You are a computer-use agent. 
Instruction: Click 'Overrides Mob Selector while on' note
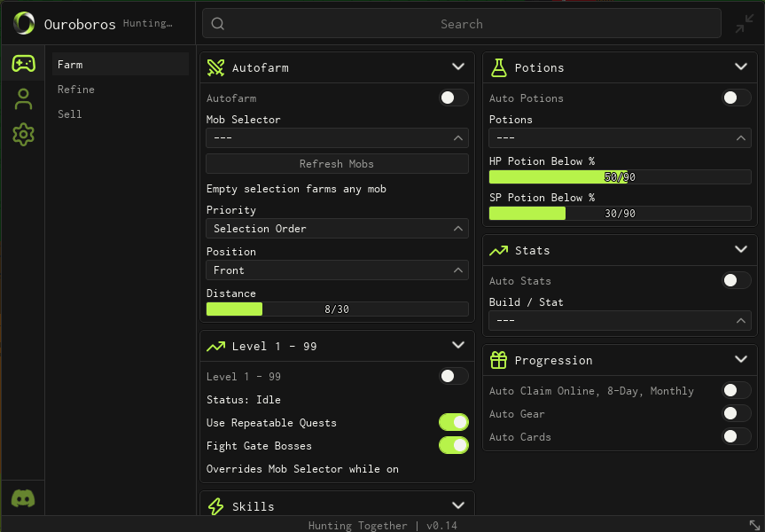pos(302,469)
